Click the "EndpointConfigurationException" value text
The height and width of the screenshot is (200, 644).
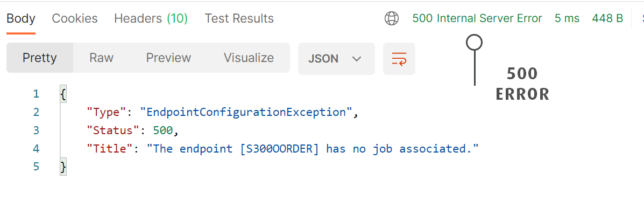tap(246, 112)
